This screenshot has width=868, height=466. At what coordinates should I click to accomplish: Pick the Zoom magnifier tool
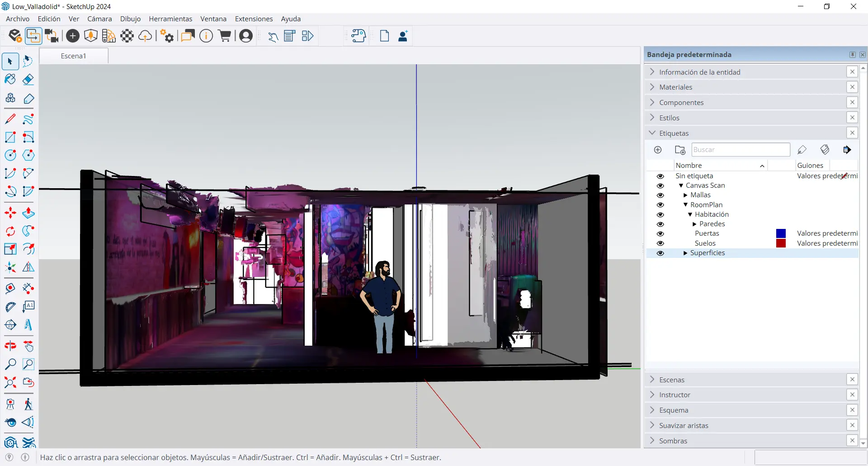click(10, 364)
